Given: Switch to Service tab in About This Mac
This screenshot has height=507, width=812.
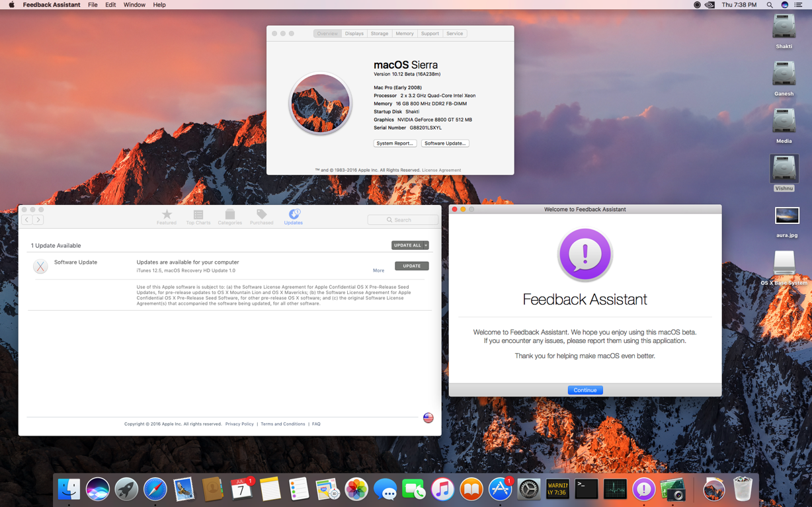Looking at the screenshot, I should point(455,33).
